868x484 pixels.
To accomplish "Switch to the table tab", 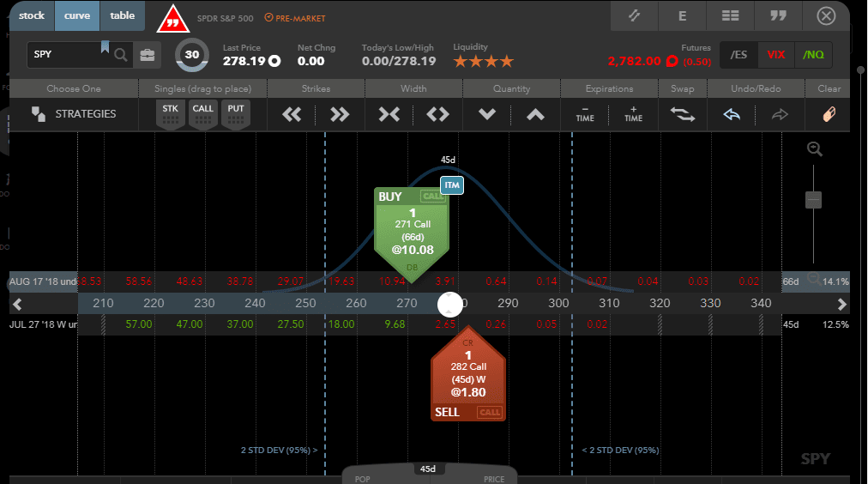I will point(122,15).
